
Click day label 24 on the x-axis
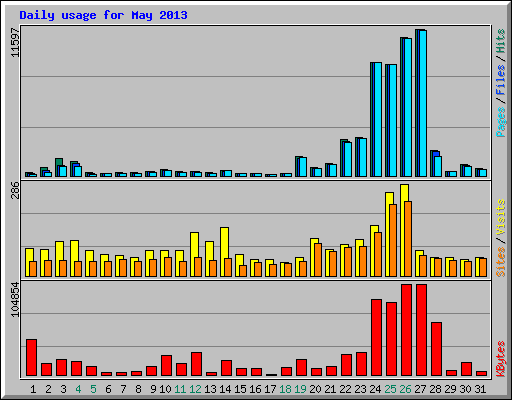tap(375, 389)
